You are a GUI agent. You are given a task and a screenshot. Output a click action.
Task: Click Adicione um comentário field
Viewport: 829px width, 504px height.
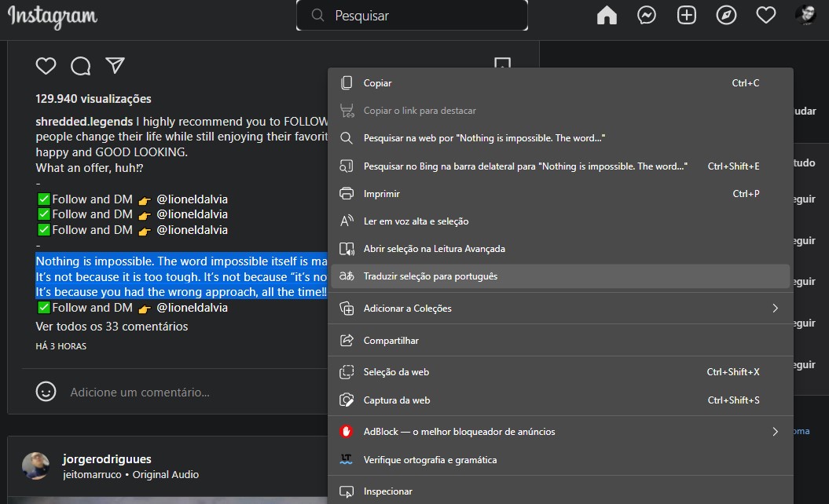coord(140,393)
